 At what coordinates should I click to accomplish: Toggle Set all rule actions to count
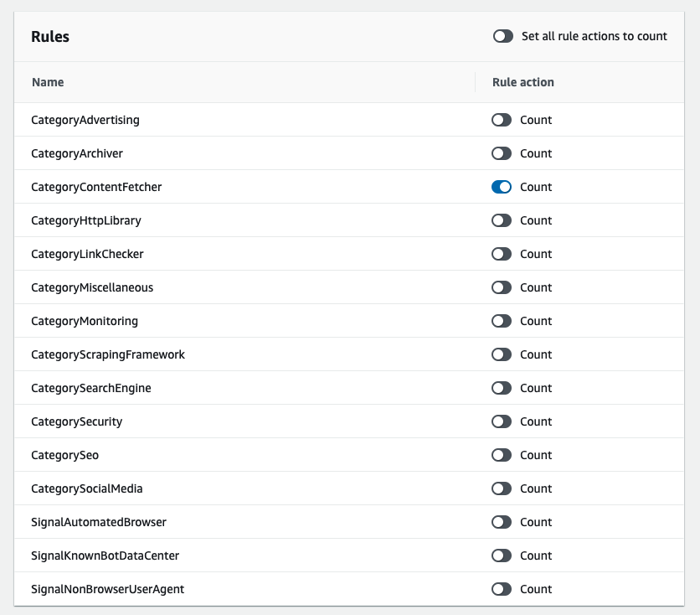tap(503, 36)
